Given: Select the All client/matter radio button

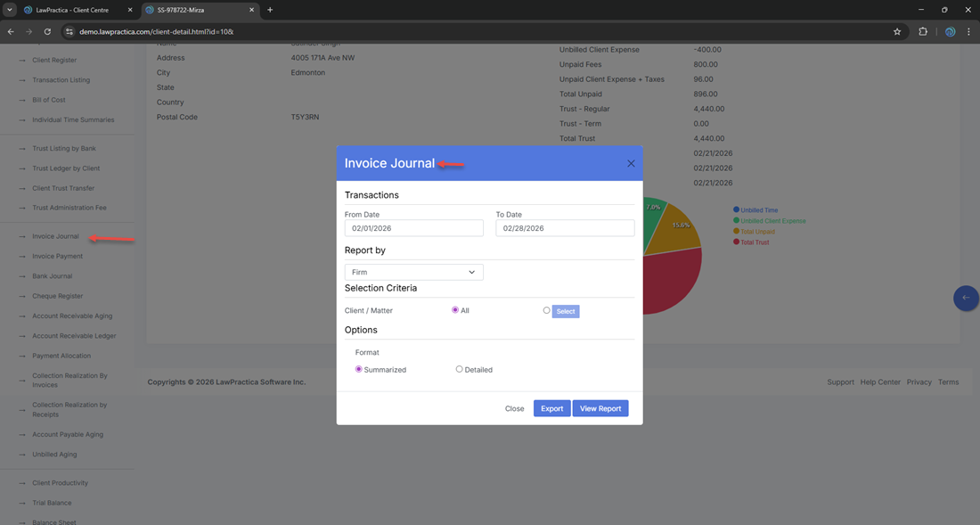Looking at the screenshot, I should (455, 310).
